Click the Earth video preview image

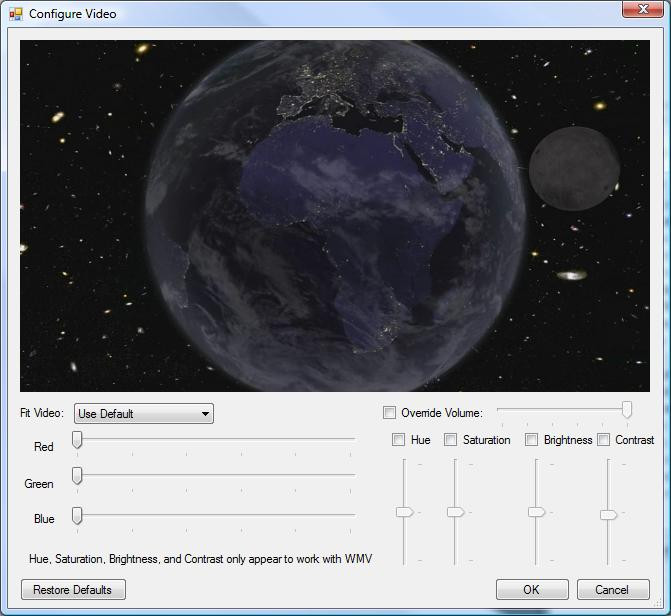point(335,216)
